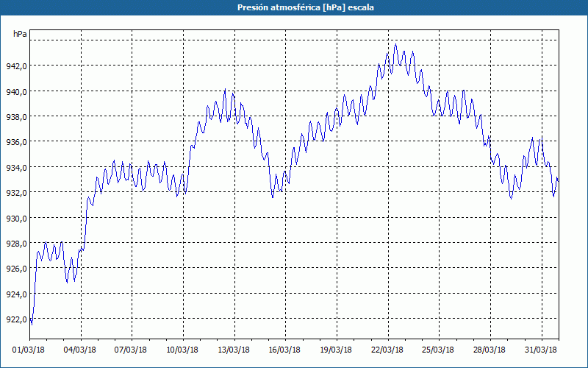Viewport: 588px width, 368px height.
Task: Select the 22/03/18 date label
Action: (x=387, y=350)
